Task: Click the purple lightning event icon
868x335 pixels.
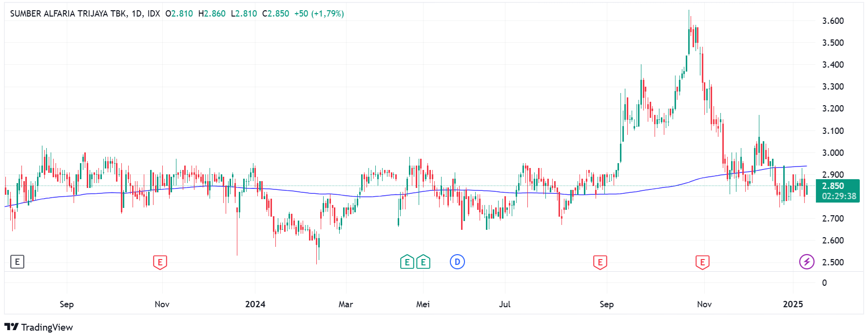Action: [x=807, y=262]
